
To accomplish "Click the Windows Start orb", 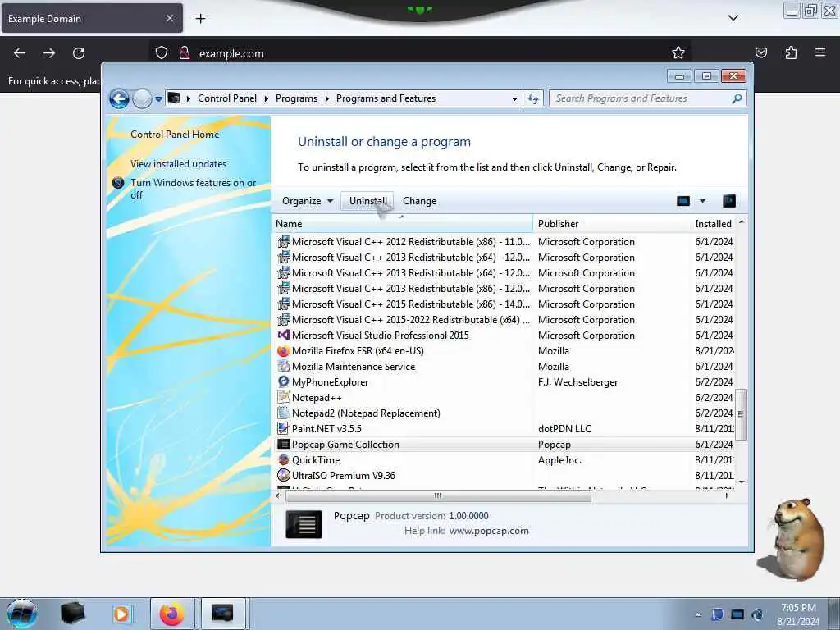I will coord(22,614).
